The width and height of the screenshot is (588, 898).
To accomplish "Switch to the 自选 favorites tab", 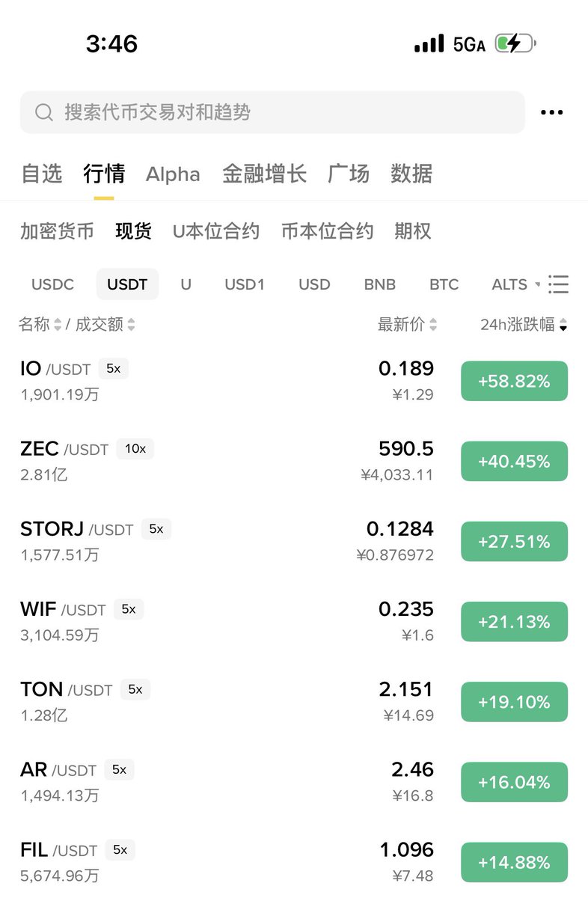I will pyautogui.click(x=41, y=174).
